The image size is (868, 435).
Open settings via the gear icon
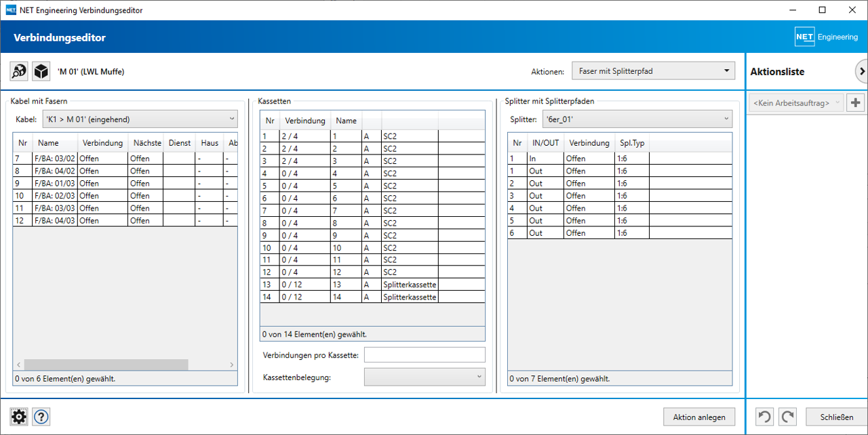[19, 417]
